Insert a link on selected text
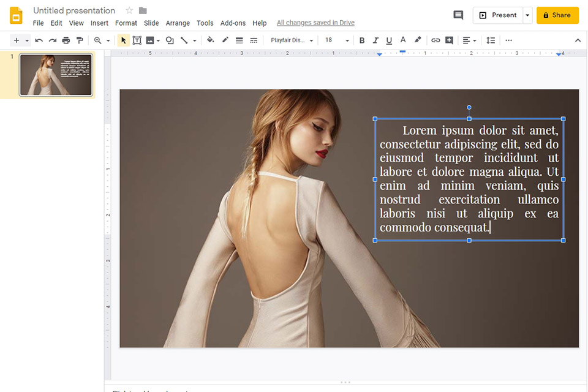588x392 pixels. 435,40
